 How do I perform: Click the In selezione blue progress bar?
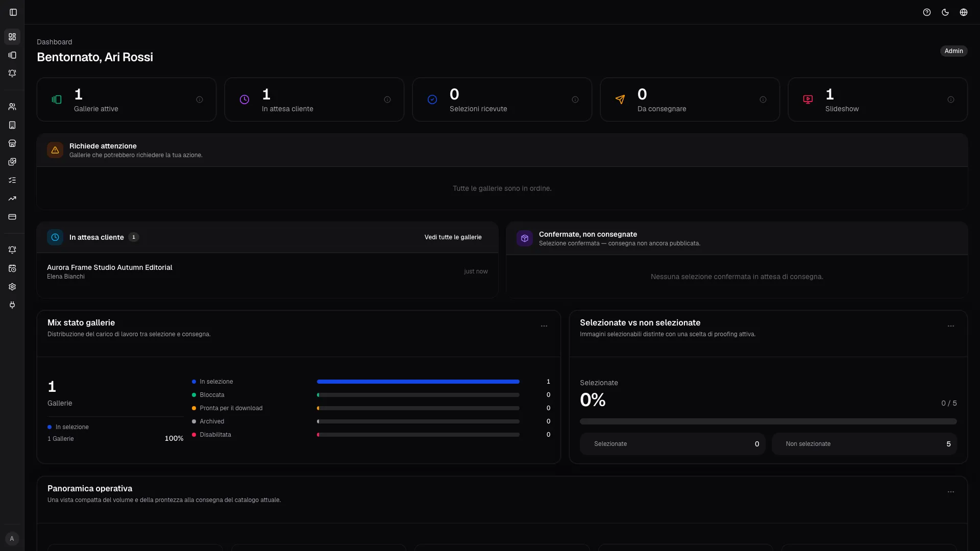tap(418, 382)
